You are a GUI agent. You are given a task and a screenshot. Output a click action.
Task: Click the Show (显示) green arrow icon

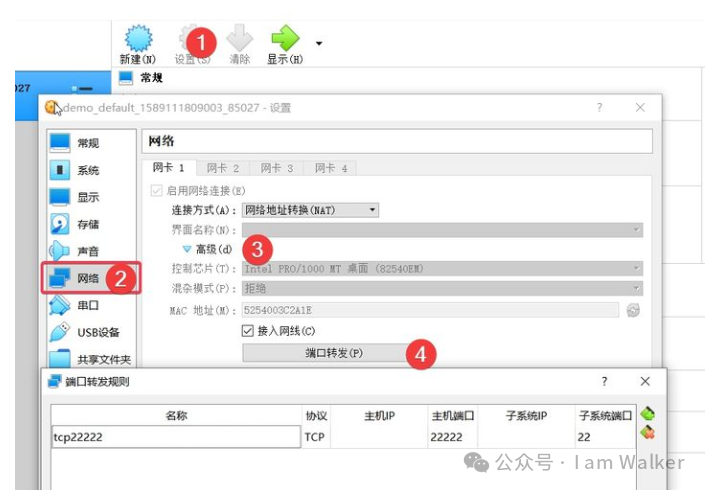tap(285, 38)
